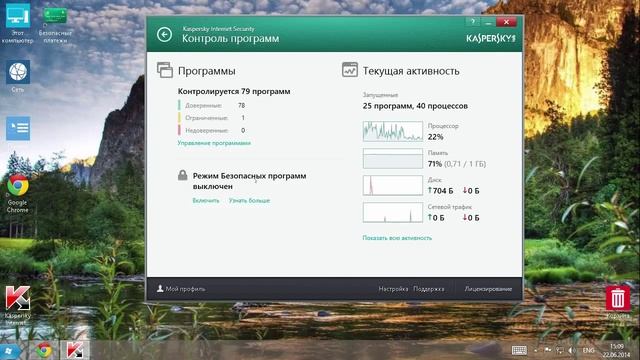Click the 'Контролируется 79 программ' heading
640x360 pixels.
tap(234, 91)
